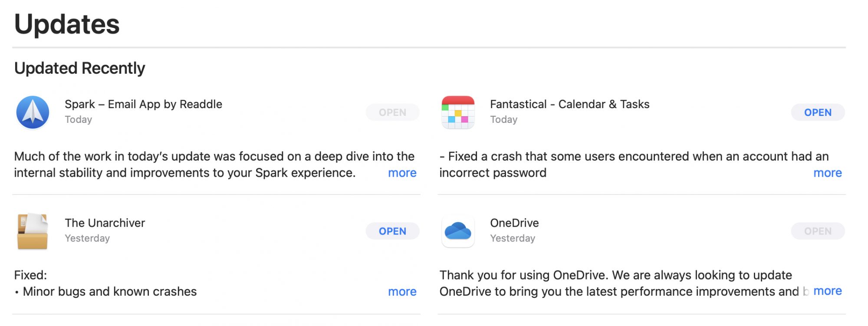This screenshot has width=868, height=326.
Task: Show more of The Unarchiver's notes
Action: 402,292
